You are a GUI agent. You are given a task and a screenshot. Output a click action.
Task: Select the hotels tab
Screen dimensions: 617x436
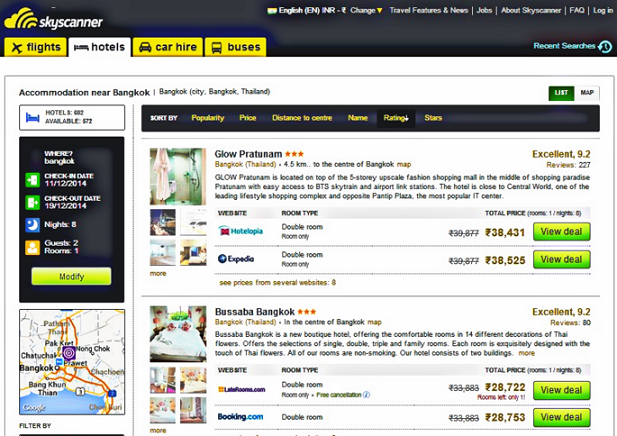pyautogui.click(x=100, y=47)
